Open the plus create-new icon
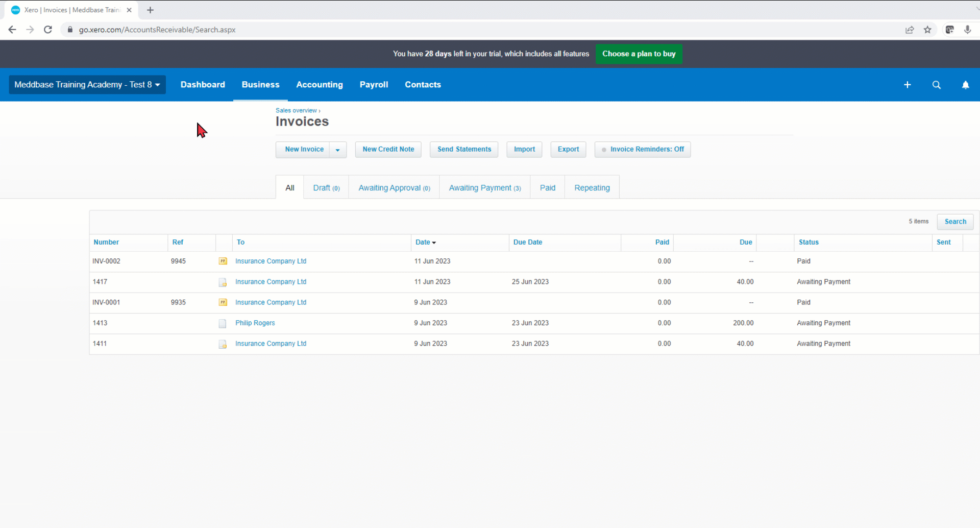 tap(907, 85)
